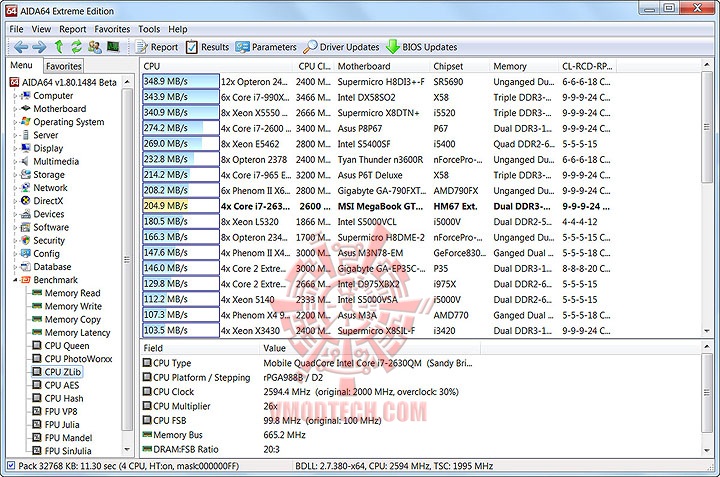The height and width of the screenshot is (477, 720).
Task: Sort results by the CPU column header
Action: pyautogui.click(x=216, y=66)
